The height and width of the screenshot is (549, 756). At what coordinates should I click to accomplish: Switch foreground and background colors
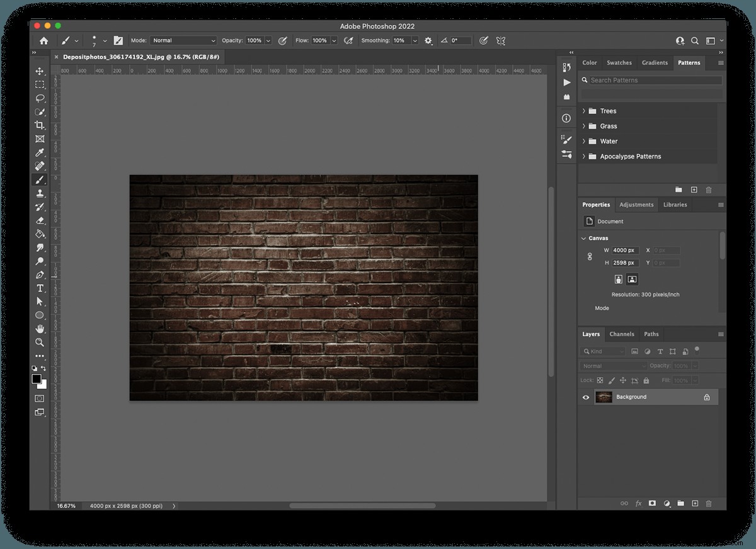click(43, 368)
